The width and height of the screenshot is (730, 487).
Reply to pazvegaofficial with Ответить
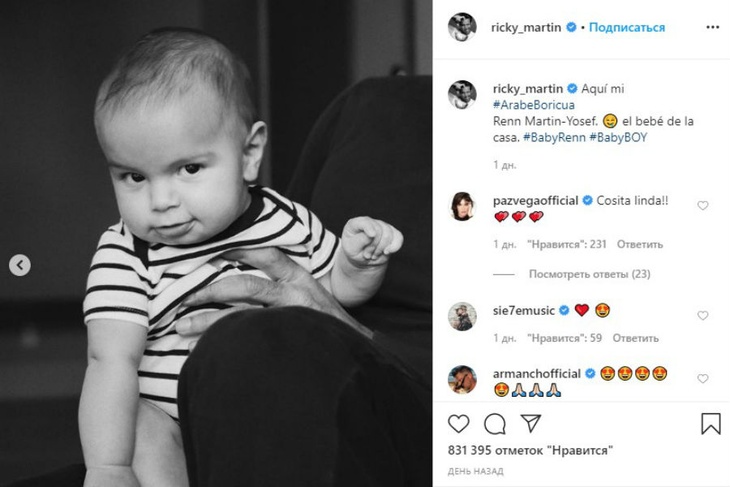[640, 244]
